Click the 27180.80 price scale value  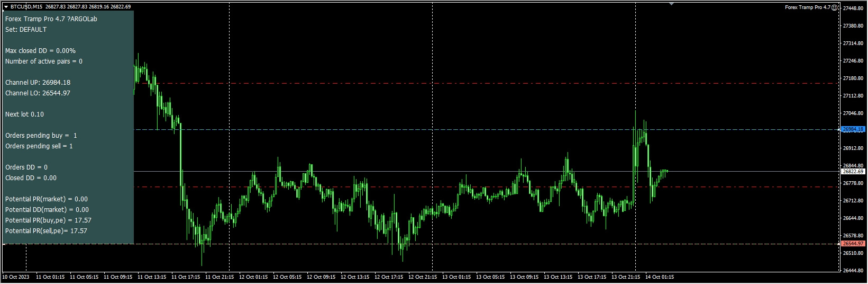(x=854, y=78)
